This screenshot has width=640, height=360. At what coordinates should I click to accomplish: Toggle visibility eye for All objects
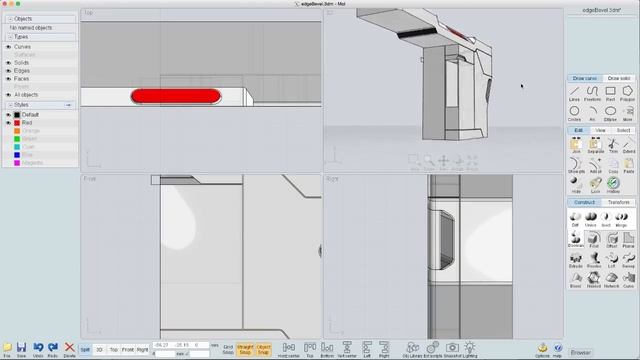tap(8, 95)
